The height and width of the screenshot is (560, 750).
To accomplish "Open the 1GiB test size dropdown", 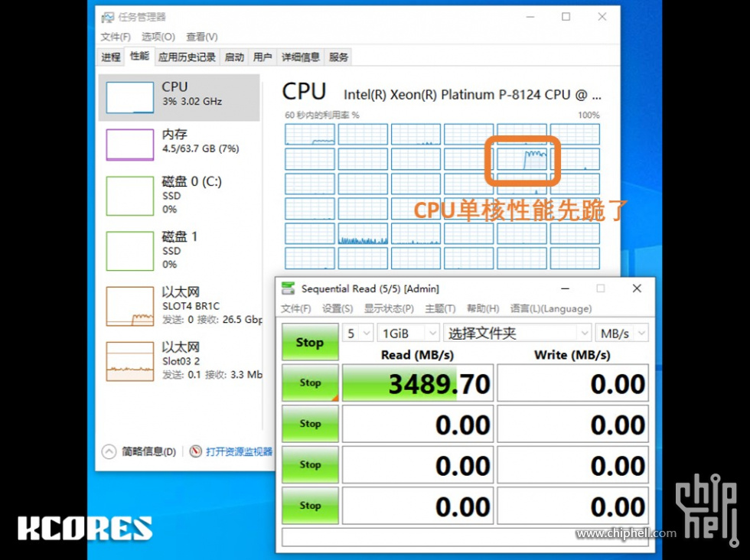I will coord(408,334).
